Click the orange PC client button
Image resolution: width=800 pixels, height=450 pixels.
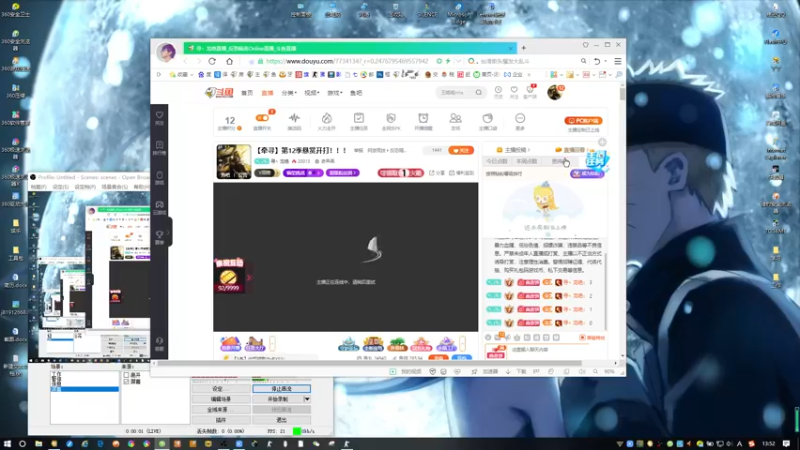point(583,121)
